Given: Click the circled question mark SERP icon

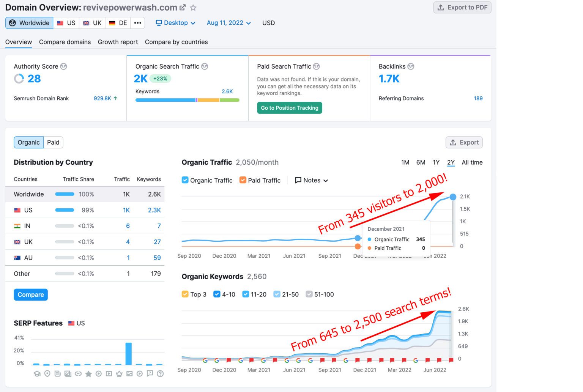Looking at the screenshot, I should coord(160,374).
